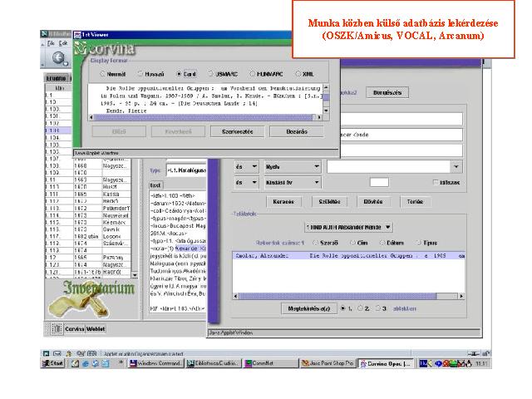
Task: Click the language value input field
Action: tap(389, 166)
